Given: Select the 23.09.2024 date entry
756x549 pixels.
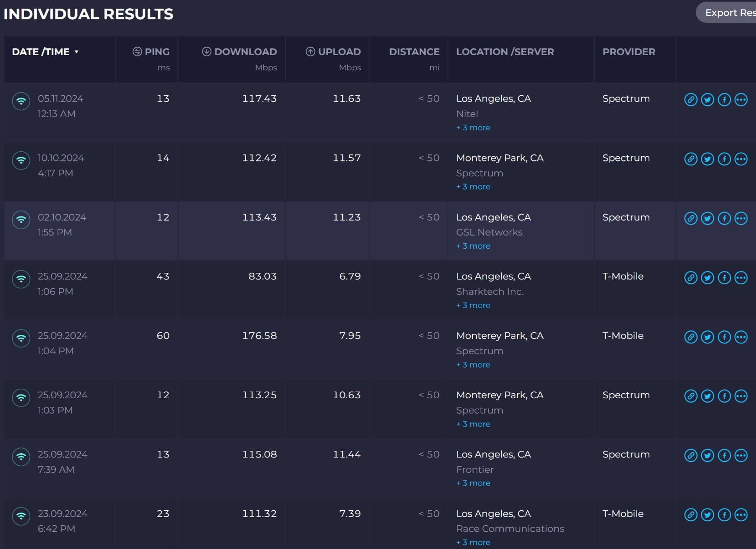Looking at the screenshot, I should point(62,514).
